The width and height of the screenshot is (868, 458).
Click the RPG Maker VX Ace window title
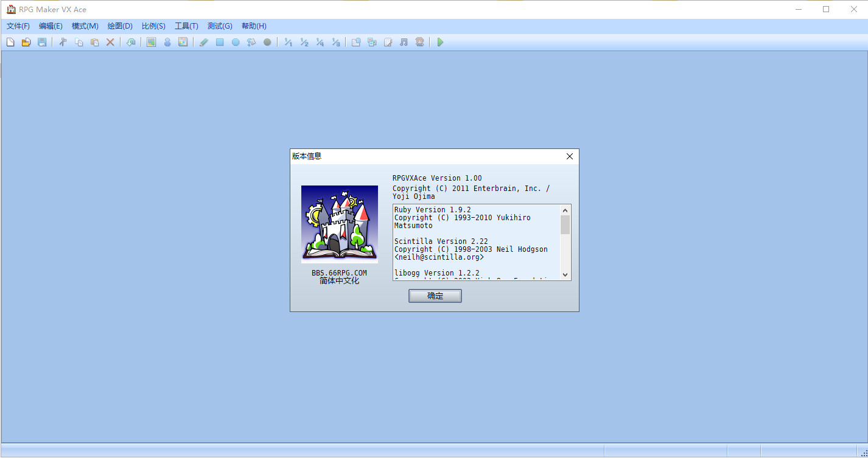coord(54,10)
